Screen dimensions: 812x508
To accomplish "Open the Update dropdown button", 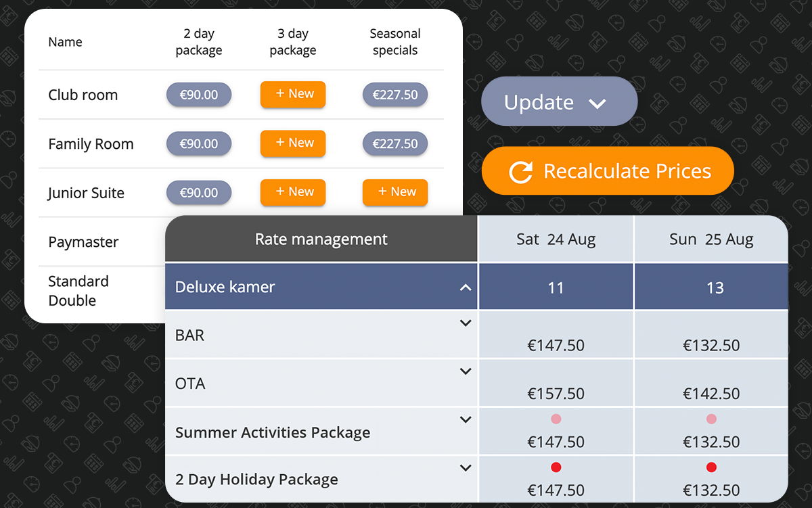I will (559, 101).
